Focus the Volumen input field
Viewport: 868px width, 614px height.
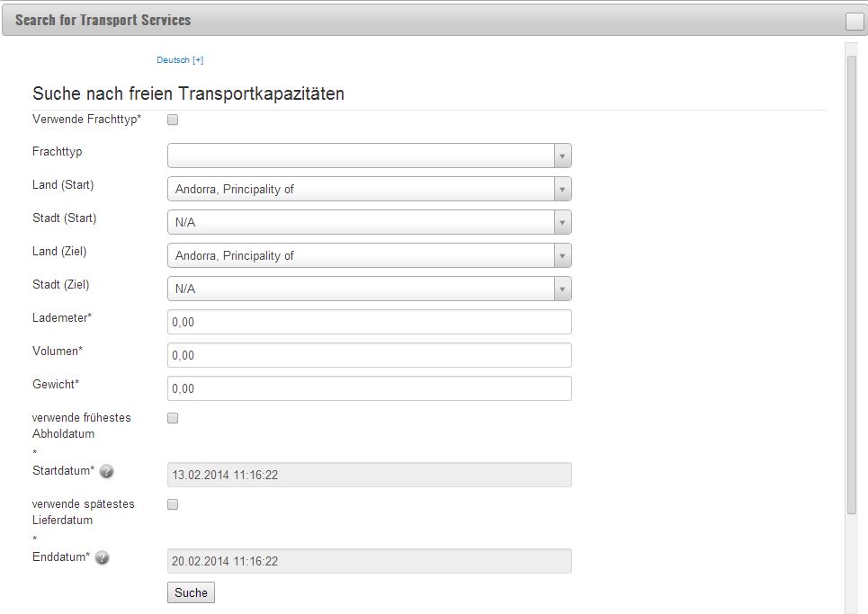click(369, 355)
